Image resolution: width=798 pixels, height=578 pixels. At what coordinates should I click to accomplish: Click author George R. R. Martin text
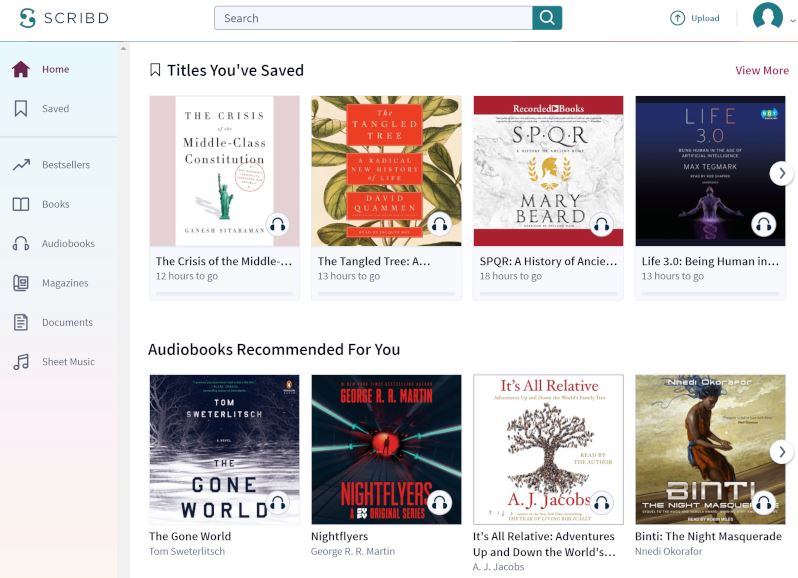(x=353, y=552)
